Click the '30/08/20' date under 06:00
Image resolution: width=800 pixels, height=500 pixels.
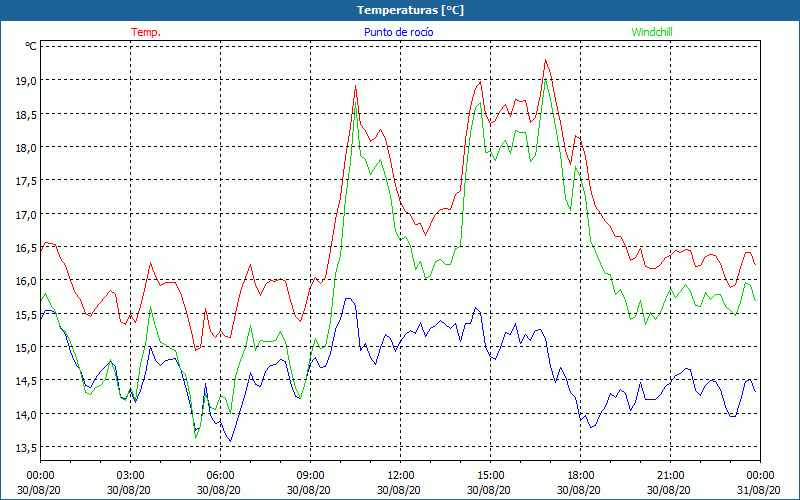218,490
